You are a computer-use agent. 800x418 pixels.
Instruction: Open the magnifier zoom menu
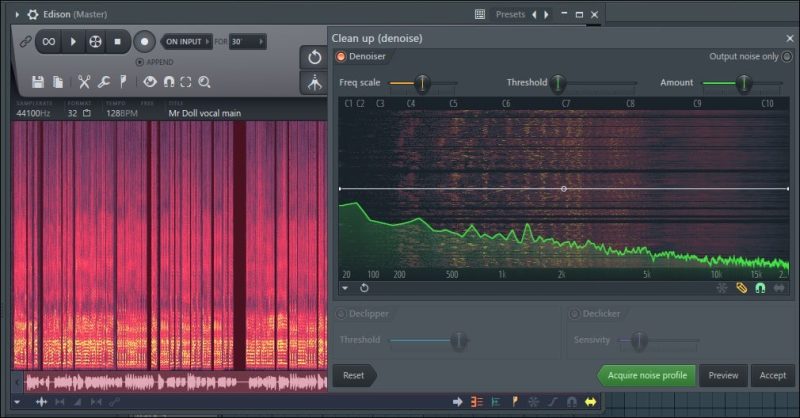pyautogui.click(x=205, y=82)
